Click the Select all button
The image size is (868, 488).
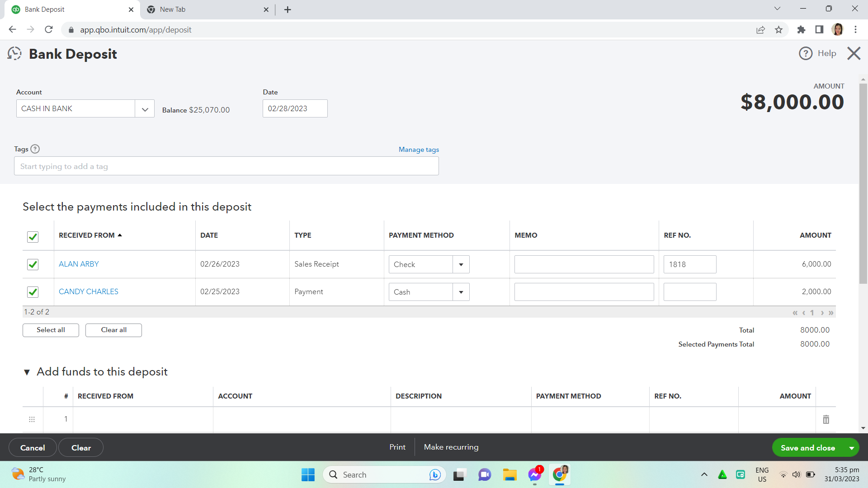[x=51, y=330]
